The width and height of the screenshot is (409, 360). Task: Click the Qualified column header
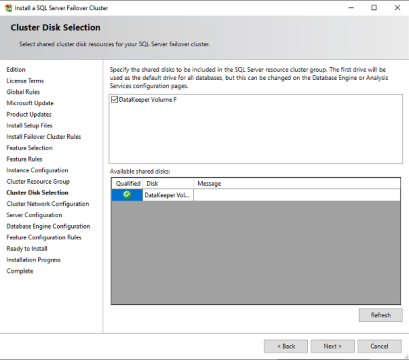pyautogui.click(x=127, y=183)
